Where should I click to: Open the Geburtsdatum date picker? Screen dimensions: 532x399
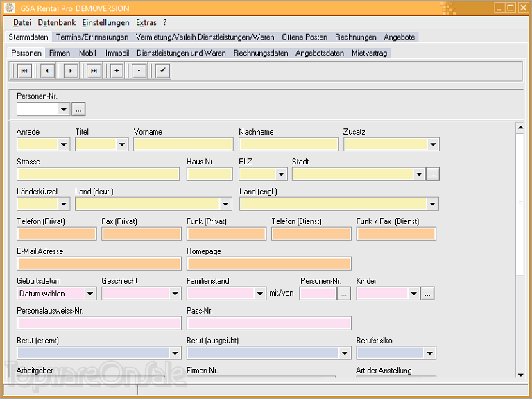(90, 294)
